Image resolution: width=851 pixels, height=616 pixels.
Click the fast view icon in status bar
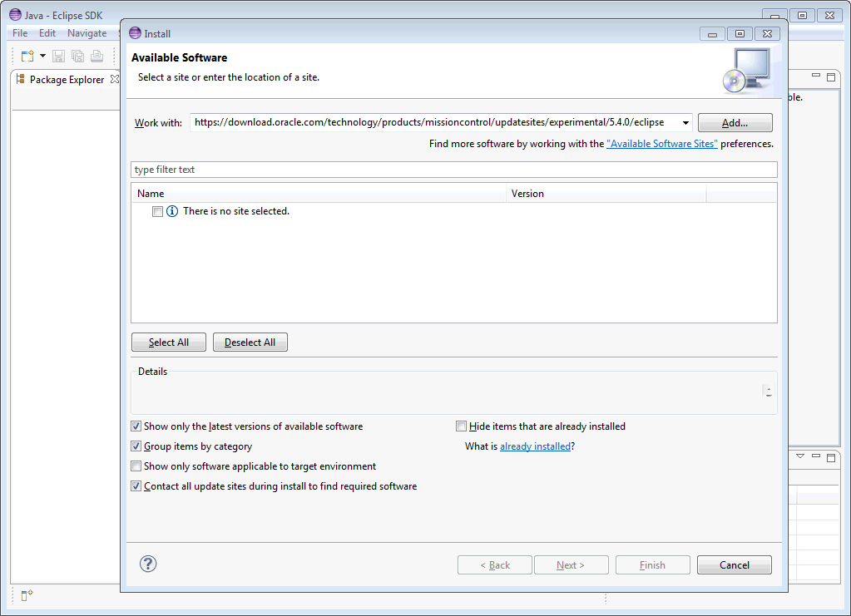point(27,594)
